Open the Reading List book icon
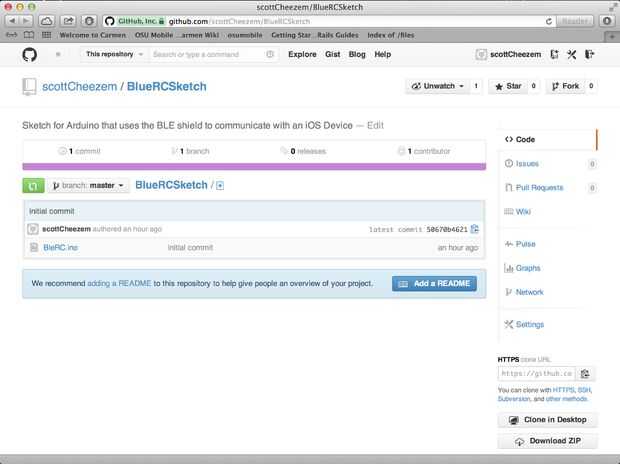Screen dimensions: 620x464 [29, 35]
